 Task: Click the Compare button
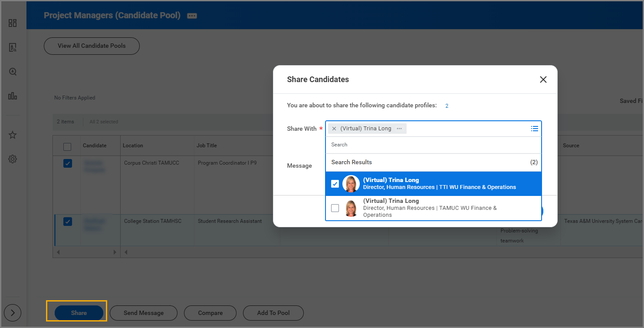coord(210,313)
